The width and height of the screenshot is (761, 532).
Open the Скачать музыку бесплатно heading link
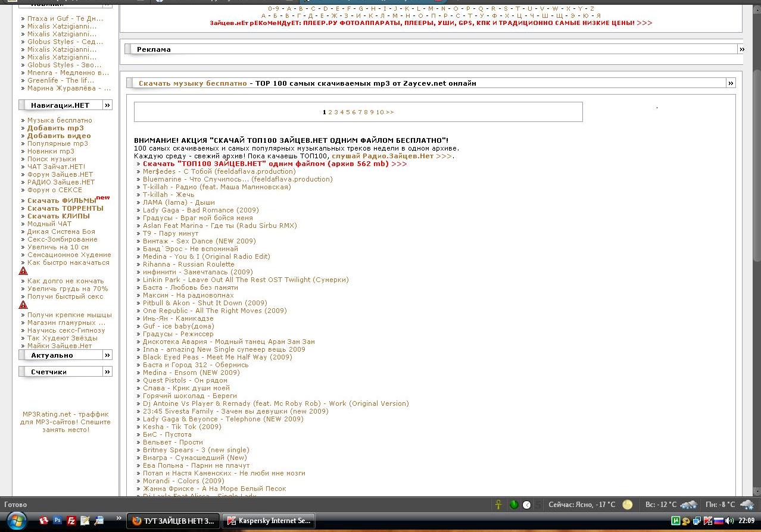pyautogui.click(x=192, y=83)
